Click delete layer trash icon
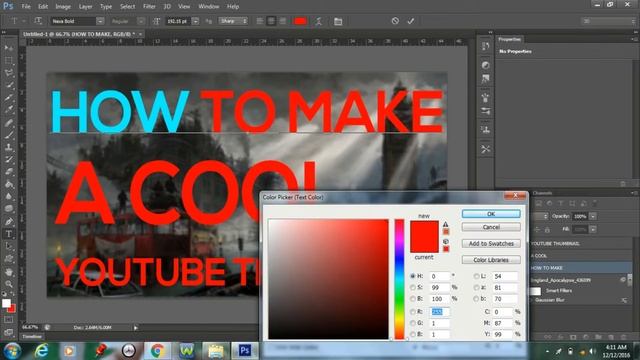The image size is (640, 360). [x=623, y=337]
